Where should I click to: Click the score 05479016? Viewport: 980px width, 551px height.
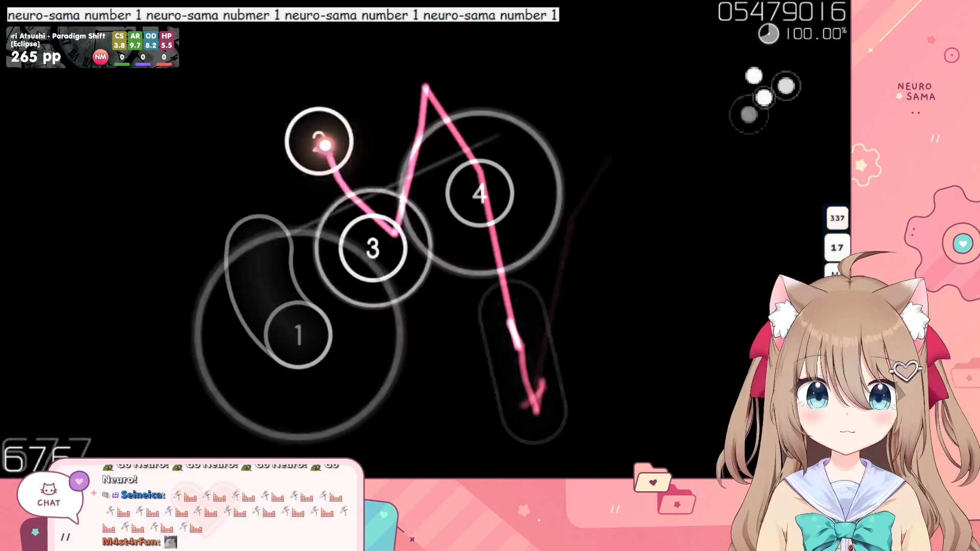click(x=781, y=12)
